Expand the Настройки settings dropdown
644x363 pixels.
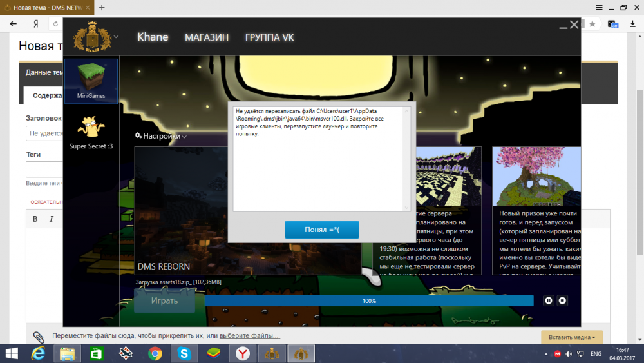tap(161, 137)
